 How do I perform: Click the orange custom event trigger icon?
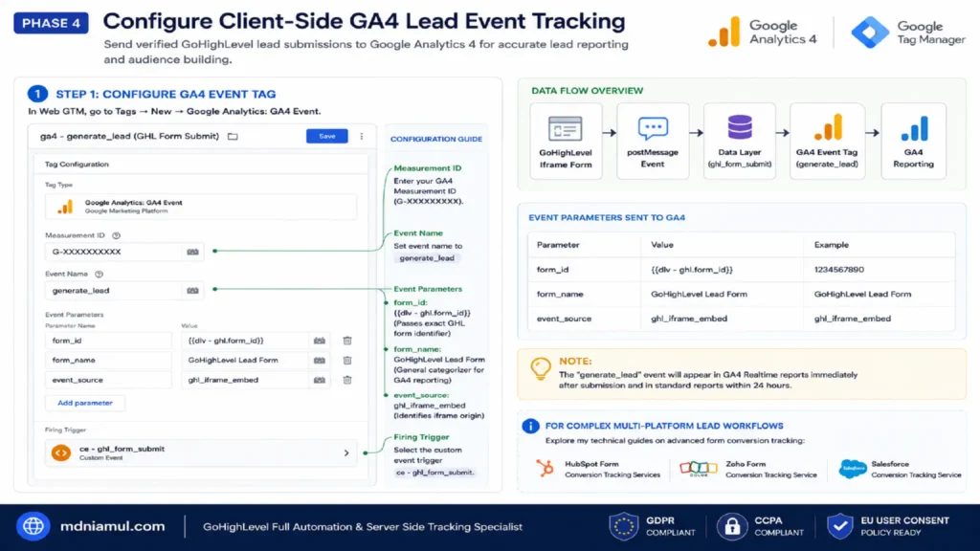point(61,452)
